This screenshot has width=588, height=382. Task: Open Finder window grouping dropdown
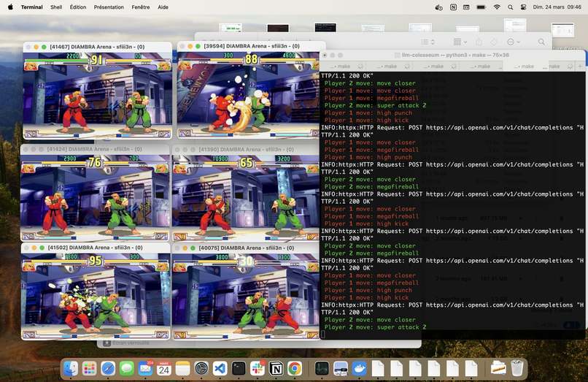coord(460,42)
